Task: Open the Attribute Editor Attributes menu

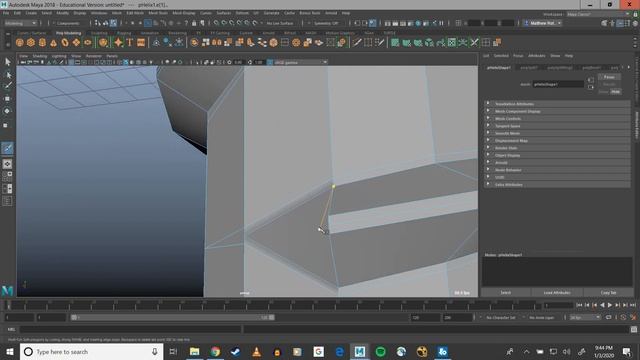Action: point(536,56)
